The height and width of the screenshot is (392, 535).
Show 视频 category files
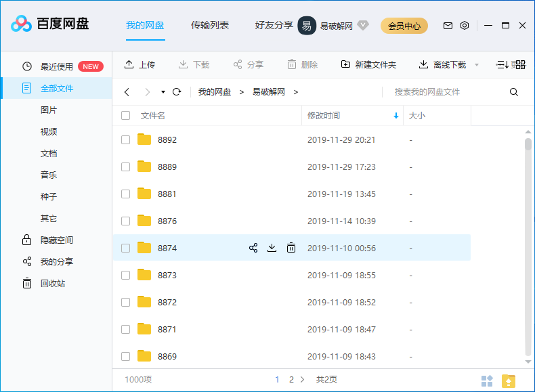pyautogui.click(x=49, y=132)
